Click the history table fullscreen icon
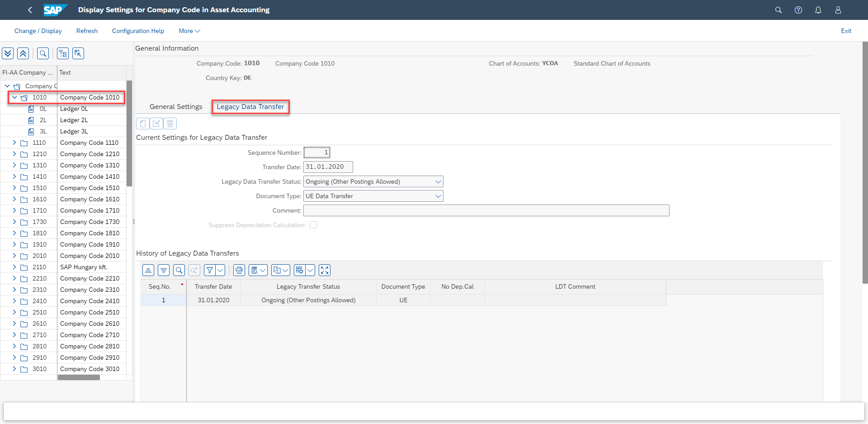 click(325, 270)
